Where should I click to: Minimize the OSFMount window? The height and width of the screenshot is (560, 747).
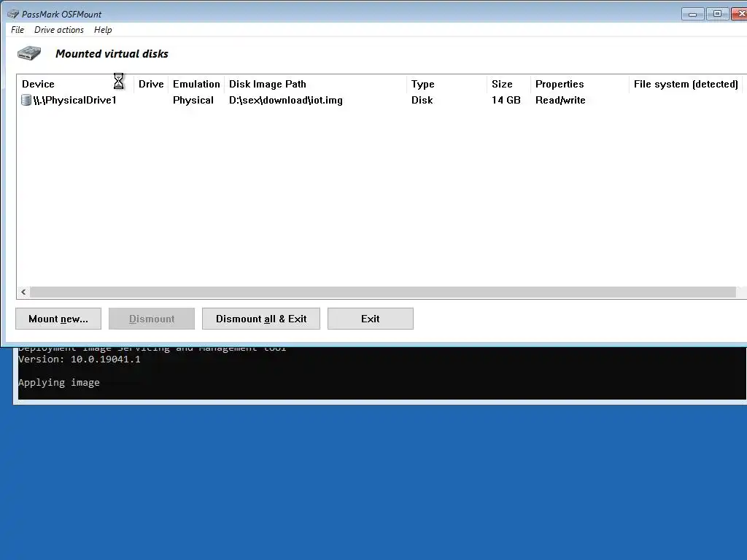(x=693, y=14)
